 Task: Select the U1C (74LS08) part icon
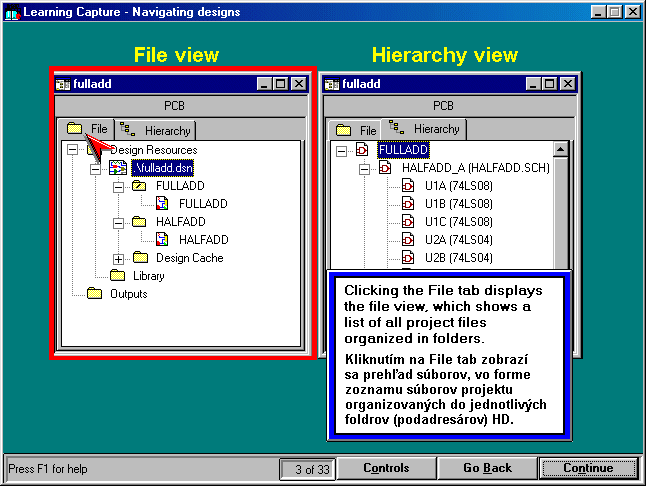pyautogui.click(x=408, y=222)
